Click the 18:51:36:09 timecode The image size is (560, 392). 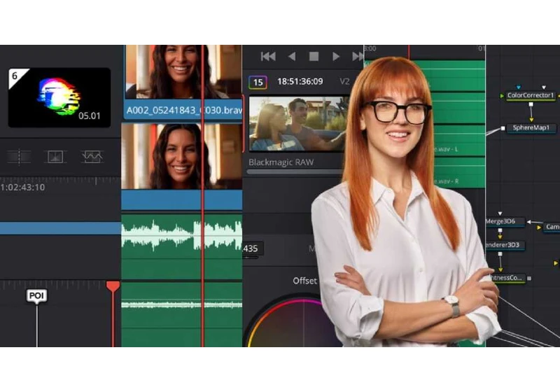(x=300, y=81)
